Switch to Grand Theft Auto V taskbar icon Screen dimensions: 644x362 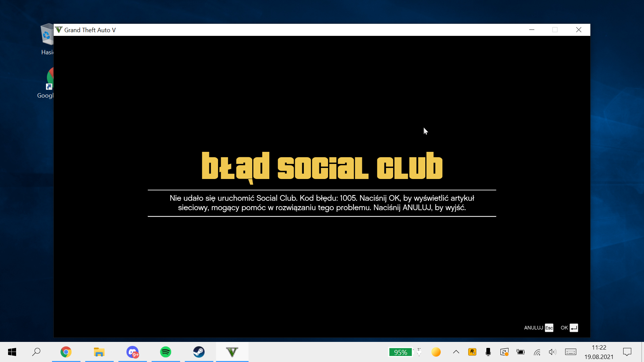(x=232, y=352)
